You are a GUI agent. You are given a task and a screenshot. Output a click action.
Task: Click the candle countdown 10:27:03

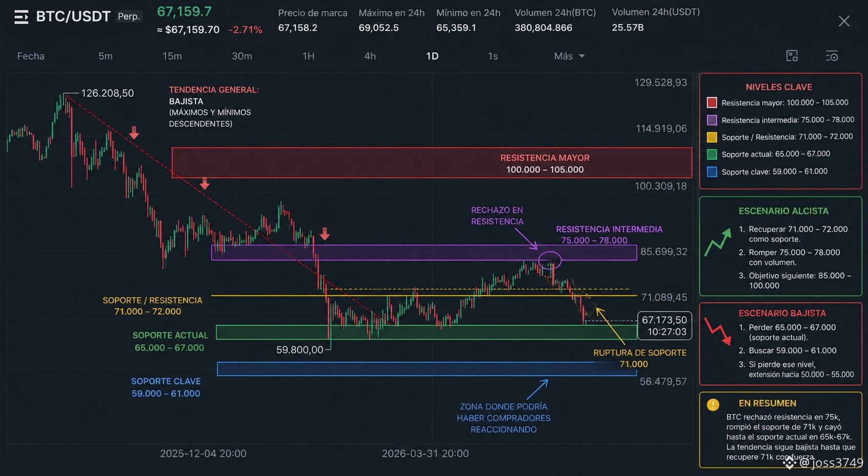click(x=667, y=332)
